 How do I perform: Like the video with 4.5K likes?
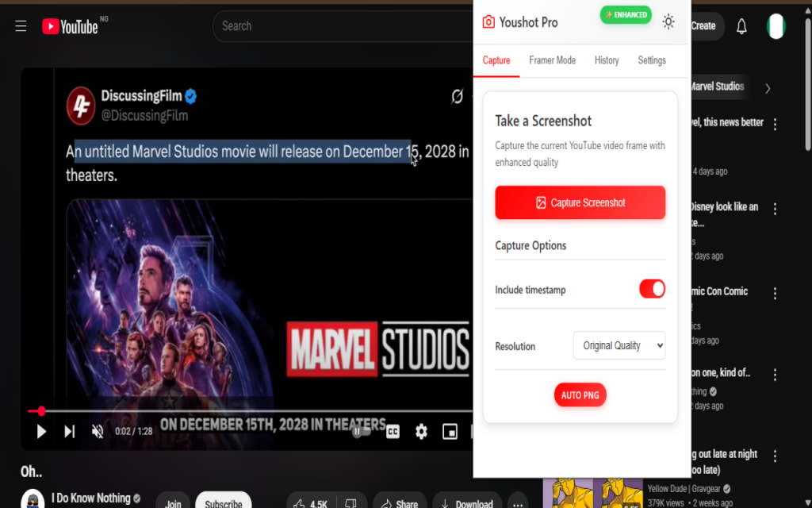pyautogui.click(x=311, y=504)
